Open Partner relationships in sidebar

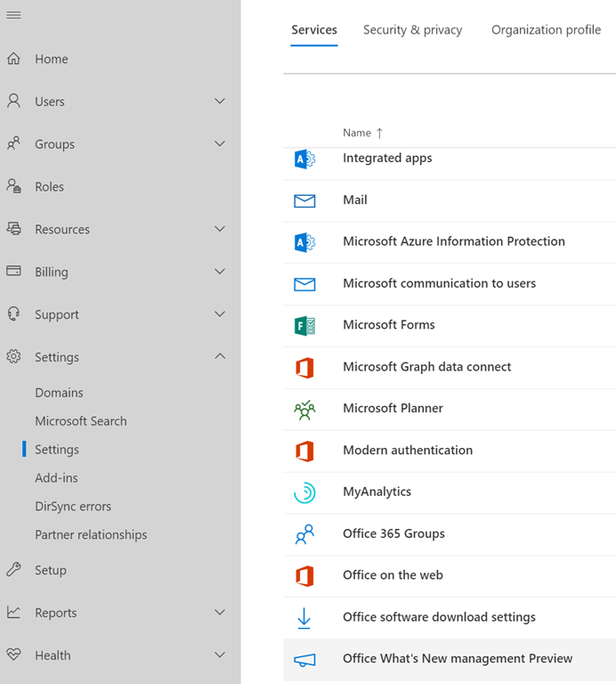click(x=91, y=535)
